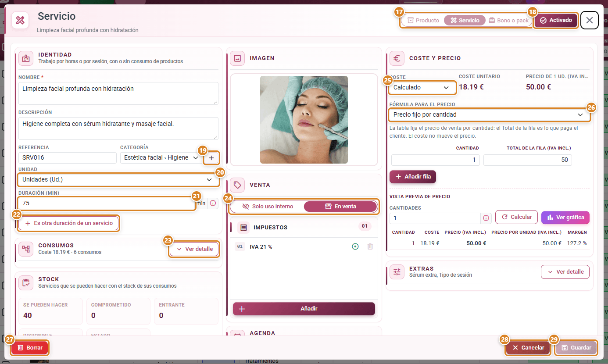608x364 pixels.
Task: Click the Borrar button
Action: point(30,348)
